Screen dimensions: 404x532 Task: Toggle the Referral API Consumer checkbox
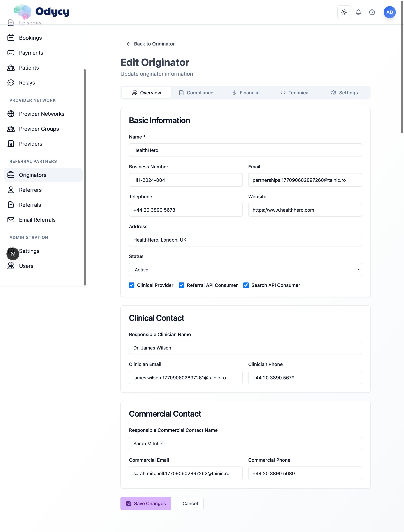point(182,285)
